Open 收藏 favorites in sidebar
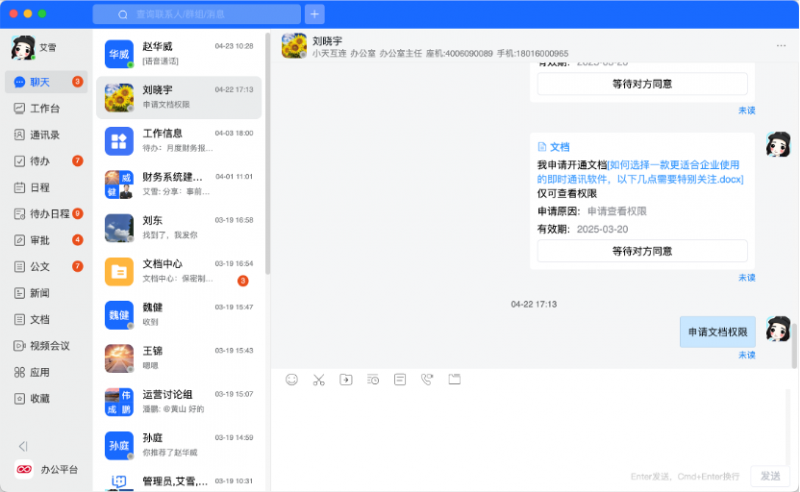 pyautogui.click(x=40, y=398)
